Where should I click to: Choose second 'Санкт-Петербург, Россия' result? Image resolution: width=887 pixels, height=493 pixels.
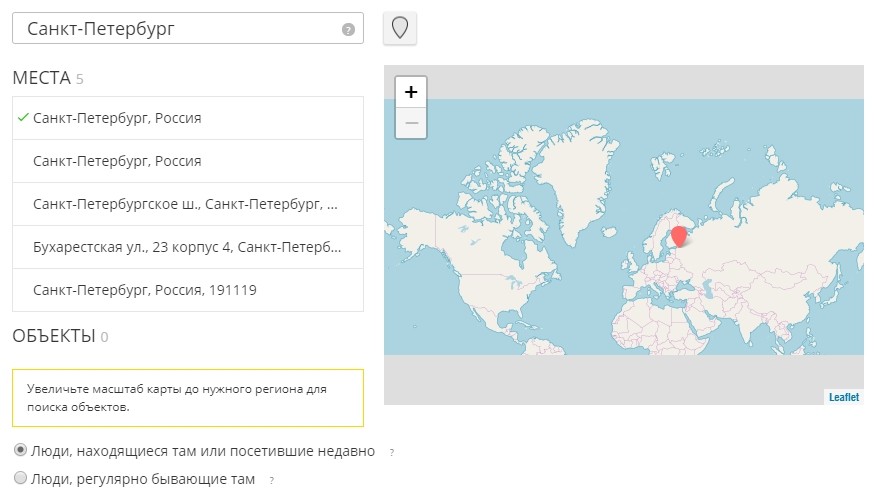(188, 161)
